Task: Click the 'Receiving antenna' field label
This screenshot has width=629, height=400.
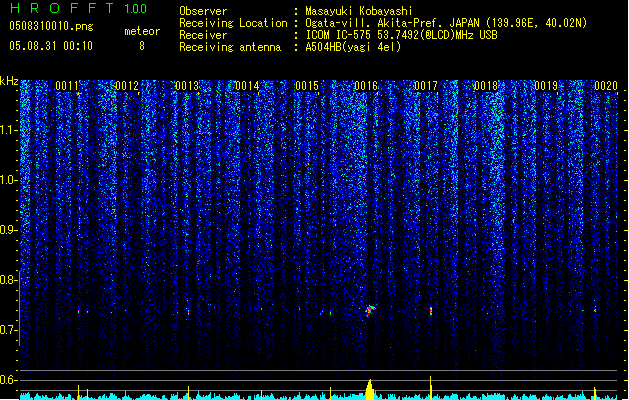Action: click(230, 47)
